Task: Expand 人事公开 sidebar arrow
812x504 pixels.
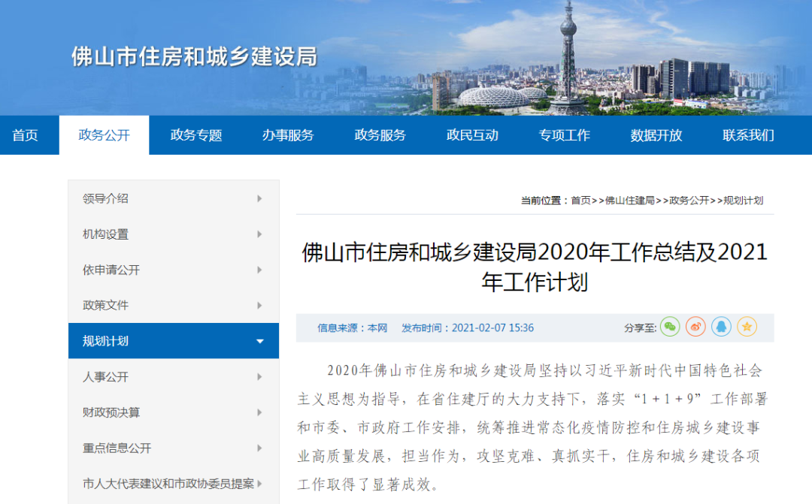Action: pyautogui.click(x=259, y=377)
